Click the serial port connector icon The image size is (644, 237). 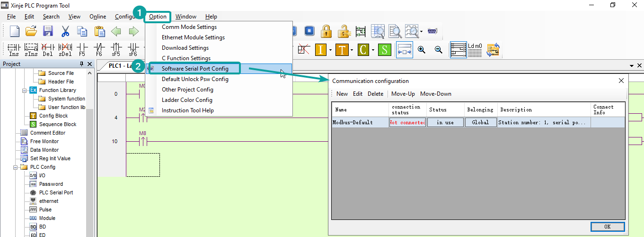click(432, 31)
